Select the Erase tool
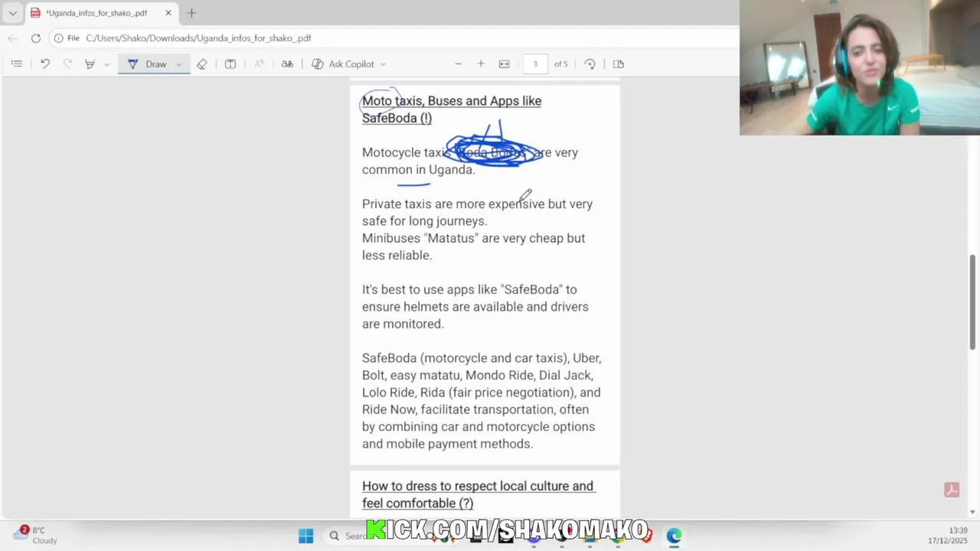This screenshot has height=551, width=980. pyautogui.click(x=201, y=64)
